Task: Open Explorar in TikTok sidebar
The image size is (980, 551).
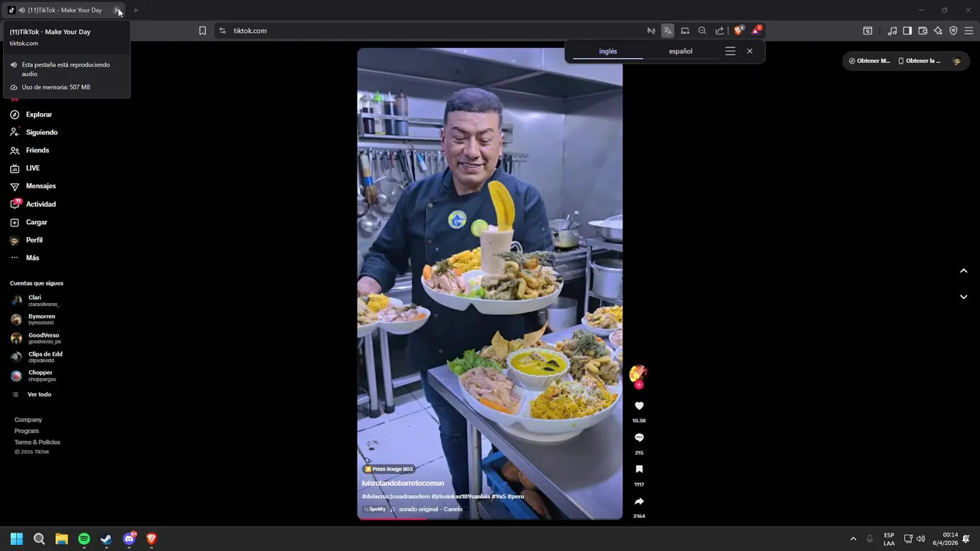Action: click(31, 115)
